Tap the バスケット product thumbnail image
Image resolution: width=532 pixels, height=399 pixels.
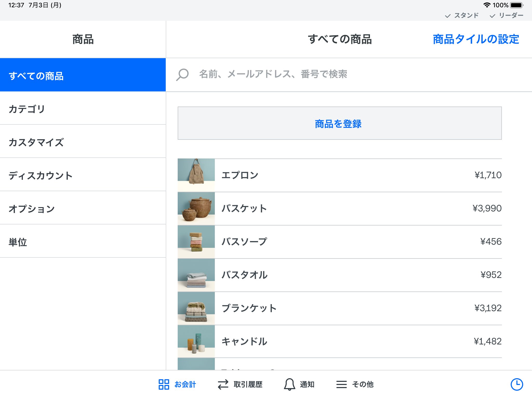click(196, 208)
